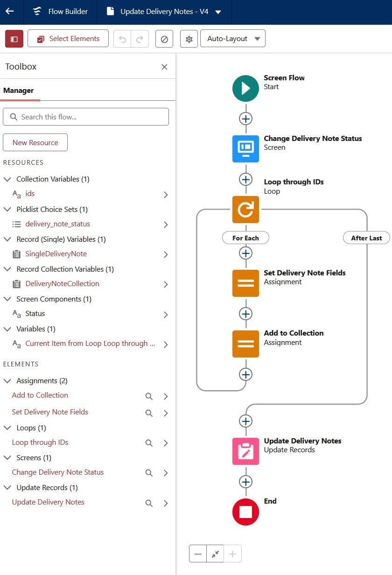This screenshot has height=575, width=392.
Task: Click the back arrow in the header
Action: (x=10, y=11)
